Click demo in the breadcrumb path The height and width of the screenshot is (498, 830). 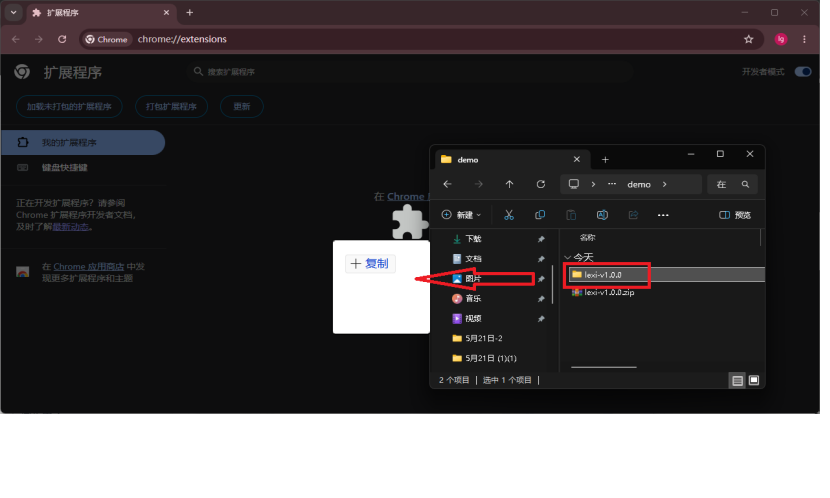point(639,185)
